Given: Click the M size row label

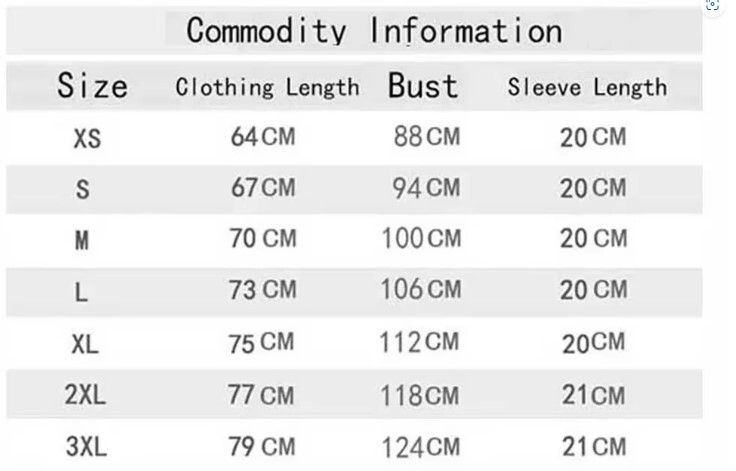Looking at the screenshot, I should pyautogui.click(x=82, y=240).
